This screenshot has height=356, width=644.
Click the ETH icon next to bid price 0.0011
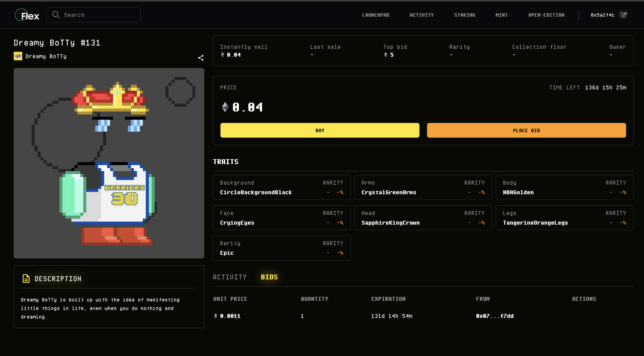click(x=216, y=316)
